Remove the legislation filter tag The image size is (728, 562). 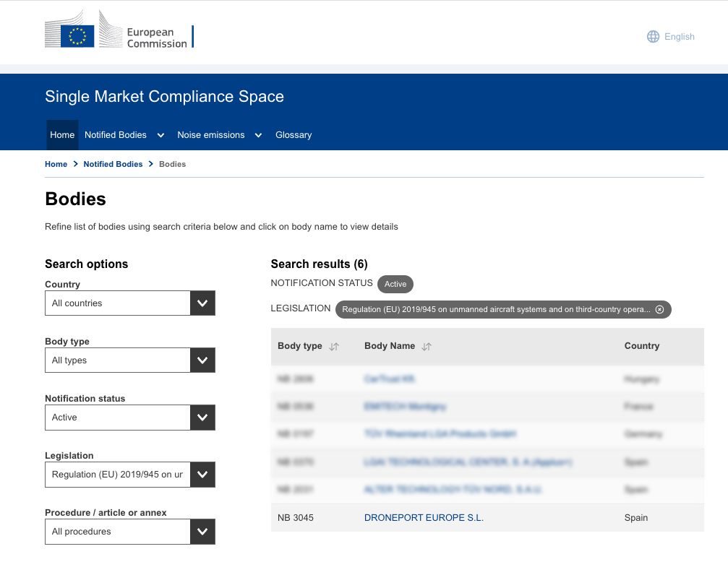coord(659,310)
